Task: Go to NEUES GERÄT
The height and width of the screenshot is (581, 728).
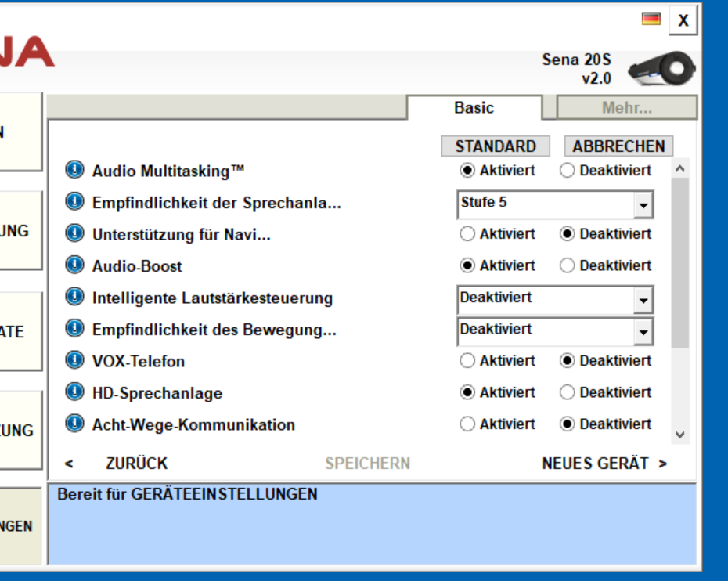Action: coord(604,464)
